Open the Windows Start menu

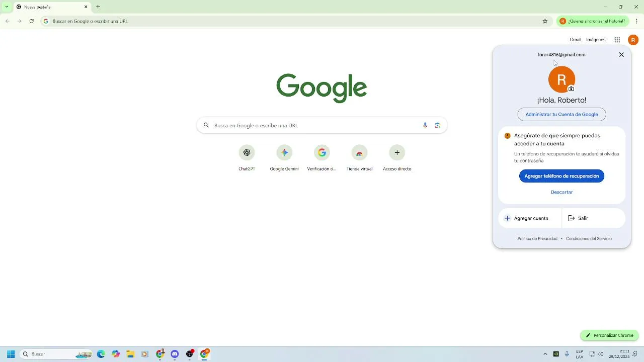coord(11,354)
